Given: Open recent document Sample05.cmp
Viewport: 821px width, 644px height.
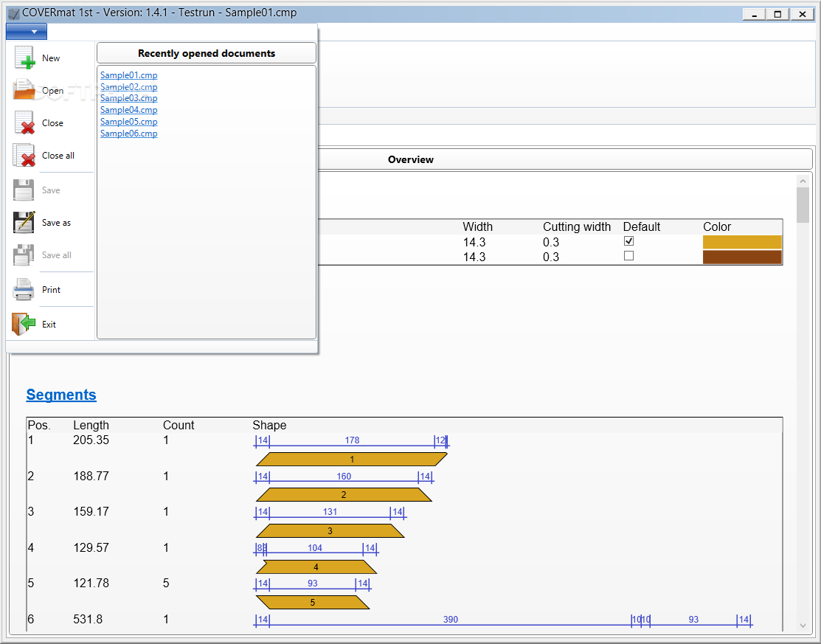Looking at the screenshot, I should [x=129, y=122].
